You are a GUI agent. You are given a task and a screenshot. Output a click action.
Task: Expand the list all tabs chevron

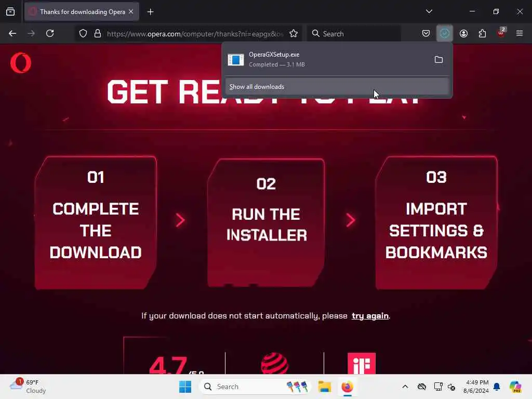point(429,11)
